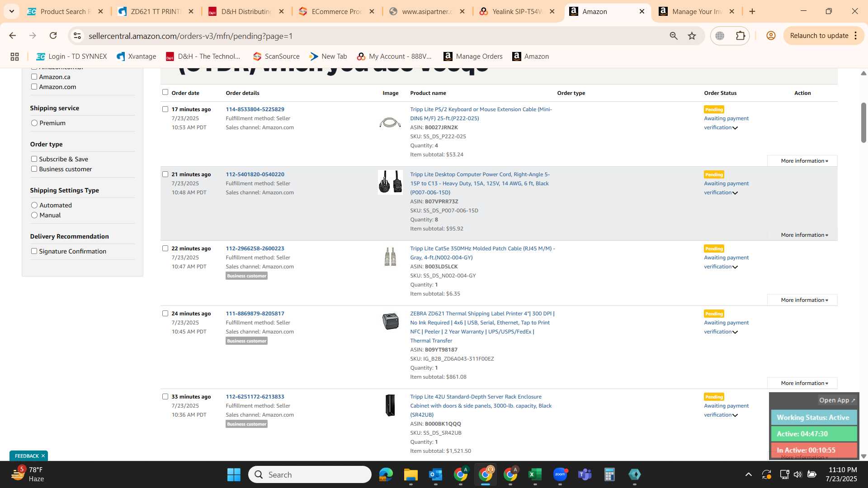Check the Amazon.ca marketplace filter

[34, 77]
